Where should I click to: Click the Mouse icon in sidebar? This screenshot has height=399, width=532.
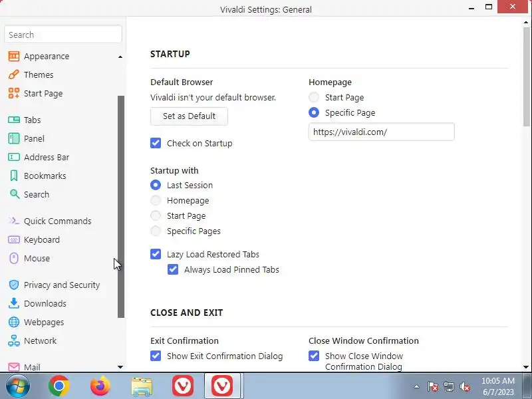[x=13, y=258]
